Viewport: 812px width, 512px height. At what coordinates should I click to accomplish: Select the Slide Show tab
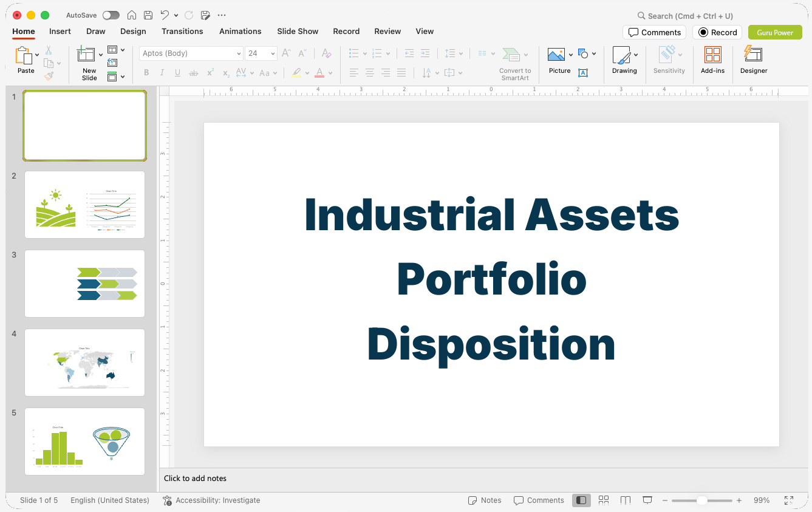[298, 32]
